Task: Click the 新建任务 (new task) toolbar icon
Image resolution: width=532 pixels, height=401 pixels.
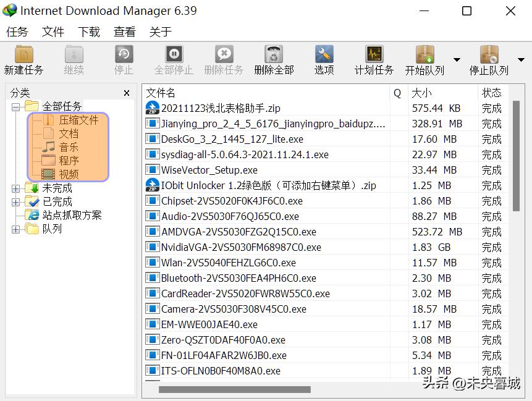Action: 23,54
